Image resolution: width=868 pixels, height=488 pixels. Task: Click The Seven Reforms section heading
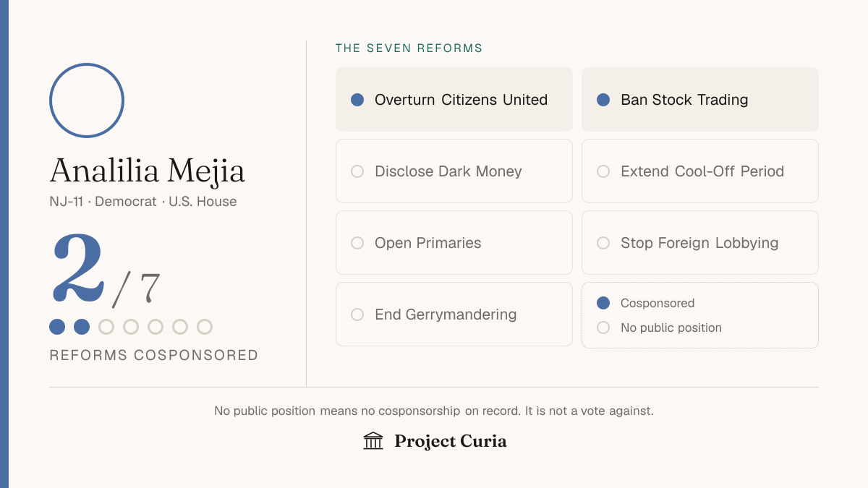(409, 48)
